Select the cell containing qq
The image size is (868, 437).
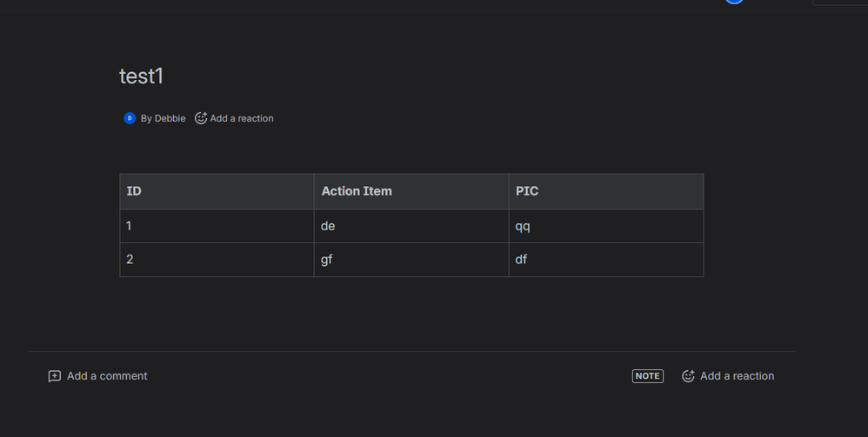pos(605,226)
